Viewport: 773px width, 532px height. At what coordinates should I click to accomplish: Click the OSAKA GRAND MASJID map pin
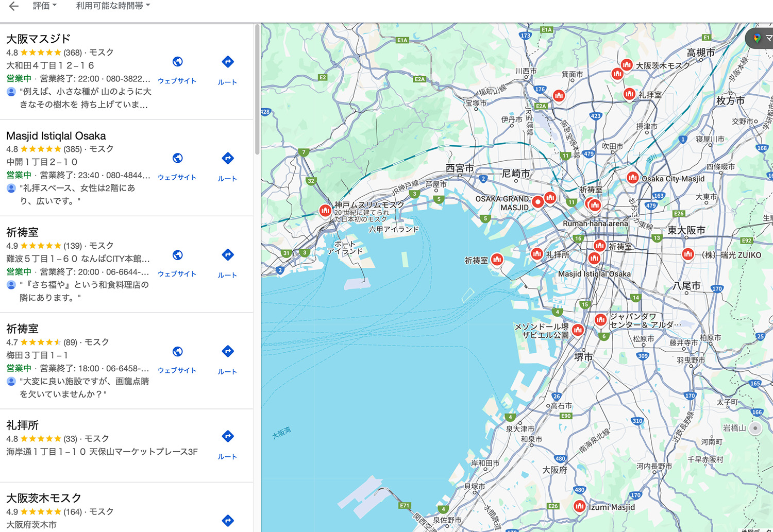[x=538, y=202]
